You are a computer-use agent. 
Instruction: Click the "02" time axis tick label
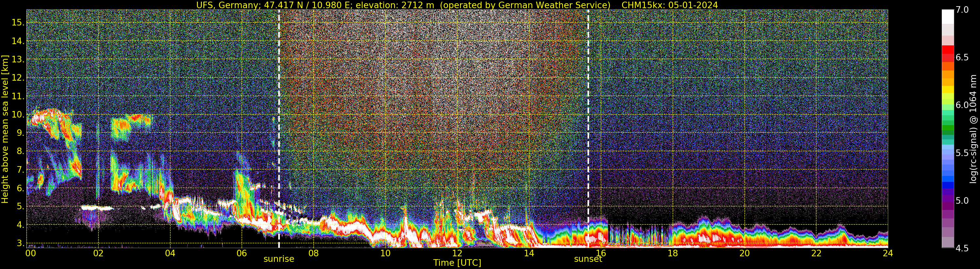coord(98,253)
